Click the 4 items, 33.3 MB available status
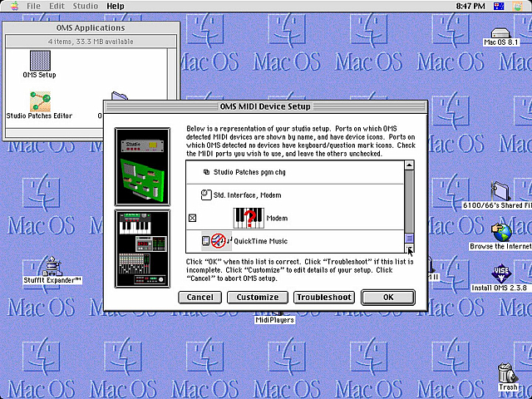 (91, 42)
